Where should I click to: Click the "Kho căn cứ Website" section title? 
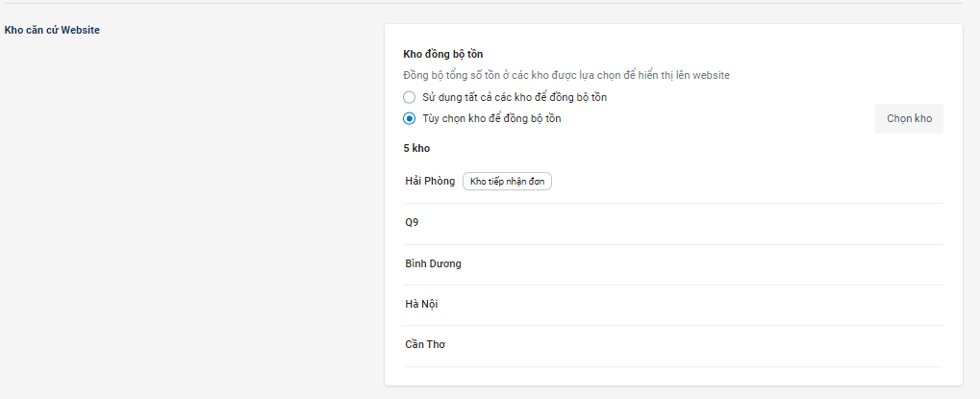click(x=53, y=30)
